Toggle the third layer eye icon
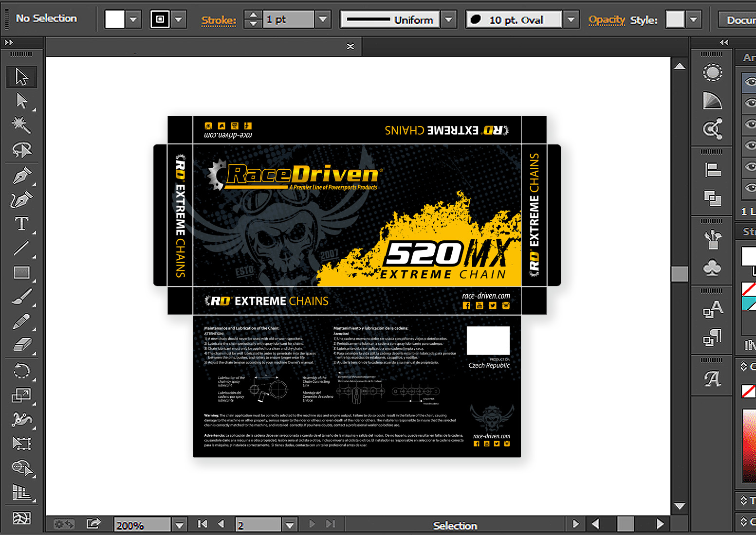The height and width of the screenshot is (535, 756). pos(750,124)
